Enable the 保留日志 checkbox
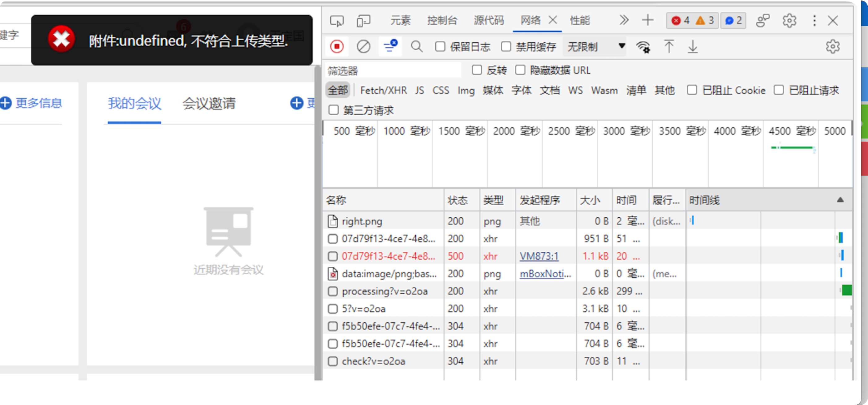The image size is (868, 405). click(440, 46)
